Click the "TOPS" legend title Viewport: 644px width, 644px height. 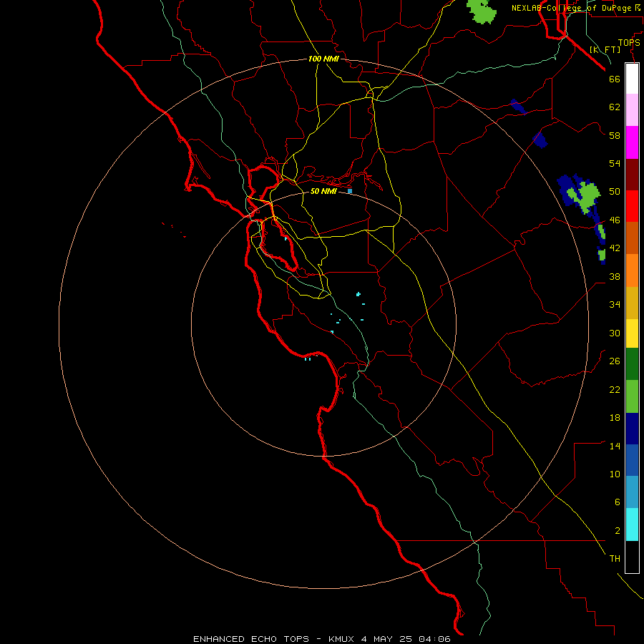(x=629, y=43)
